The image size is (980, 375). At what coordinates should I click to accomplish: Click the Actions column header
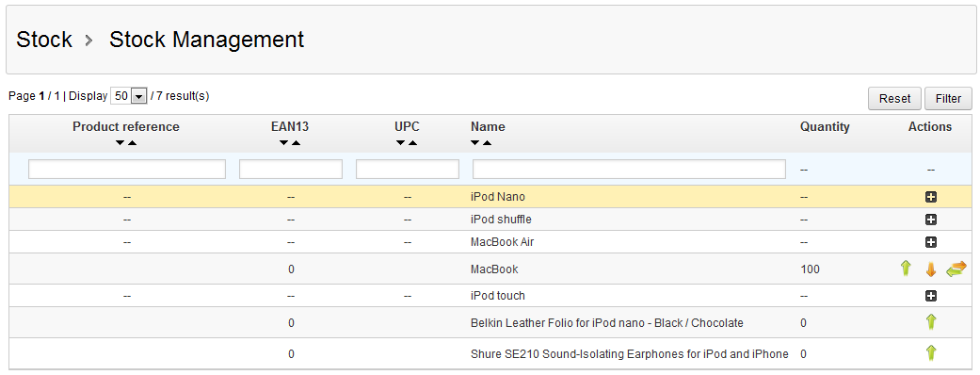(930, 127)
